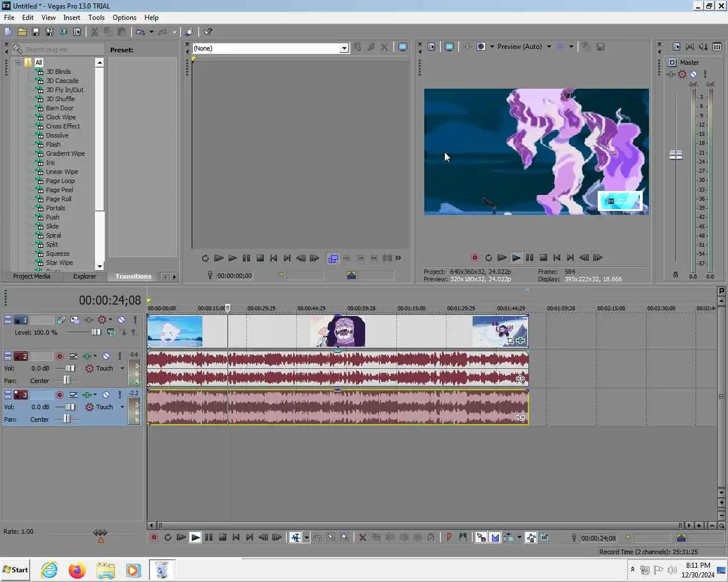The image size is (728, 582).
Task: Open the Undo history dropdown arrow
Action: point(151,32)
